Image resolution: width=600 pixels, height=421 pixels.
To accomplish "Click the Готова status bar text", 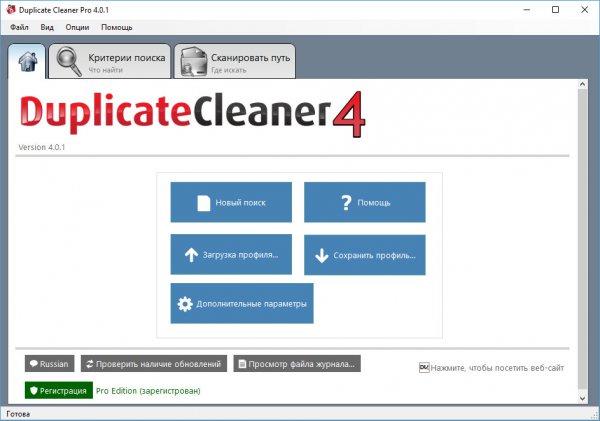I will (18, 414).
